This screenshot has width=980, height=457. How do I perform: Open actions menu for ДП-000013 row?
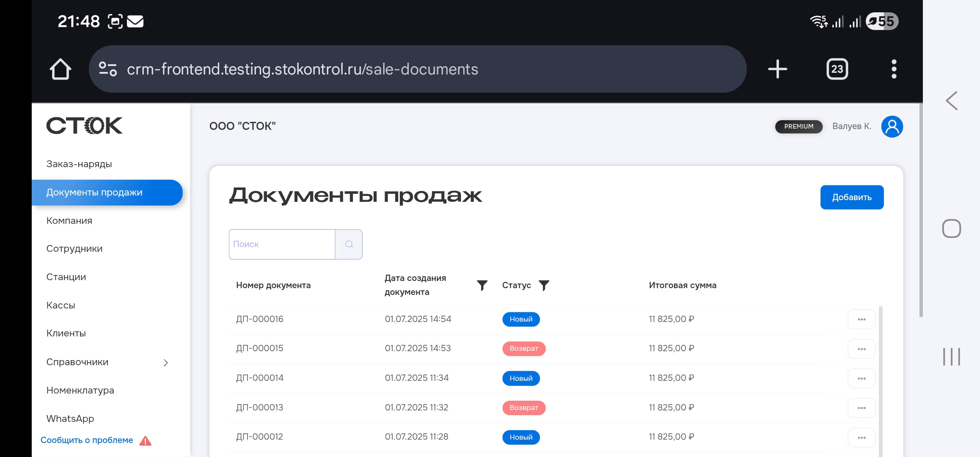tap(861, 408)
